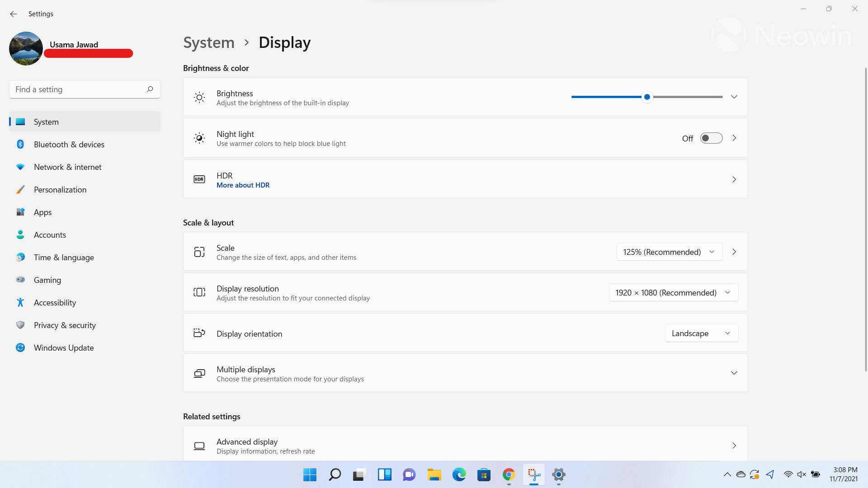The height and width of the screenshot is (488, 868).
Task: Go to Personalization settings
Action: coord(60,189)
